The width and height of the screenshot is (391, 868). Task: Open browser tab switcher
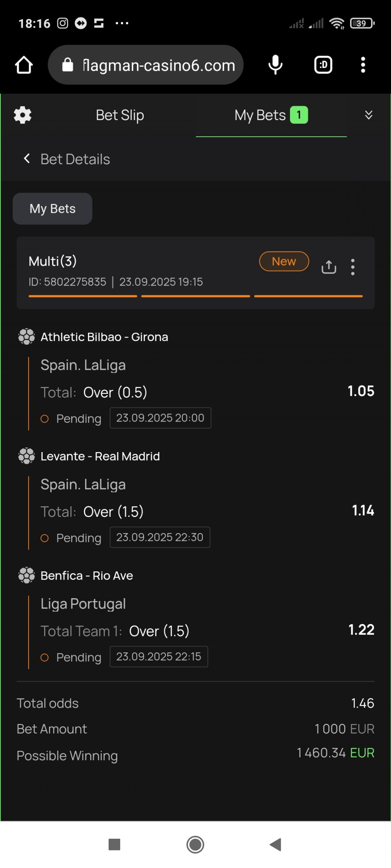pos(323,65)
